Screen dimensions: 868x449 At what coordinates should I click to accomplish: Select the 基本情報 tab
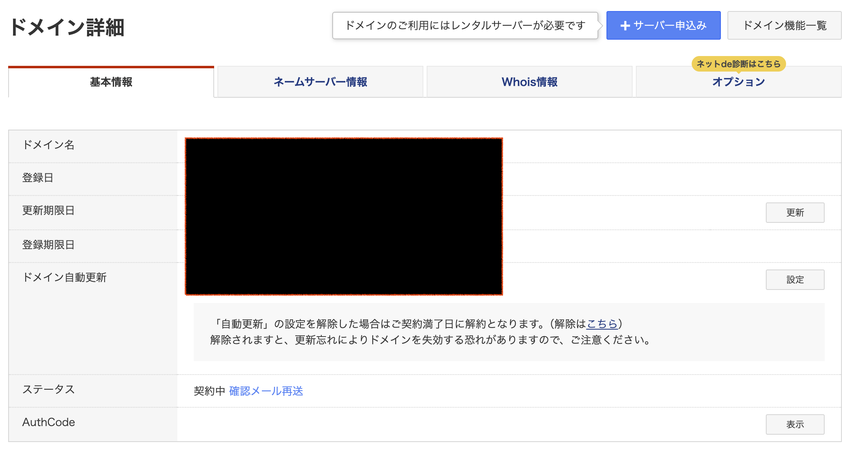pos(111,82)
